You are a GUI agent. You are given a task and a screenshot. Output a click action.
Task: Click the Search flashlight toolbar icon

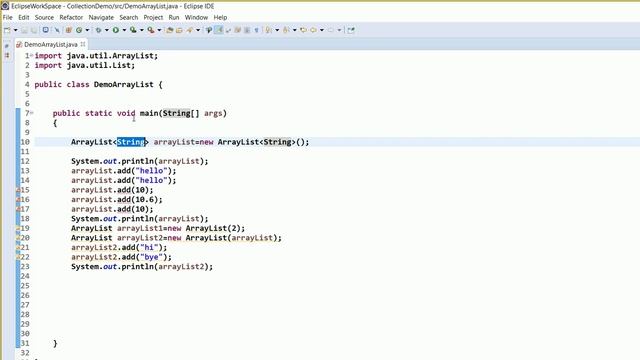click(x=190, y=30)
